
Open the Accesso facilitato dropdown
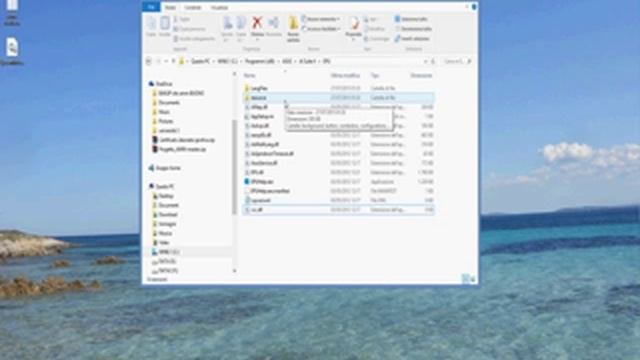[321, 29]
